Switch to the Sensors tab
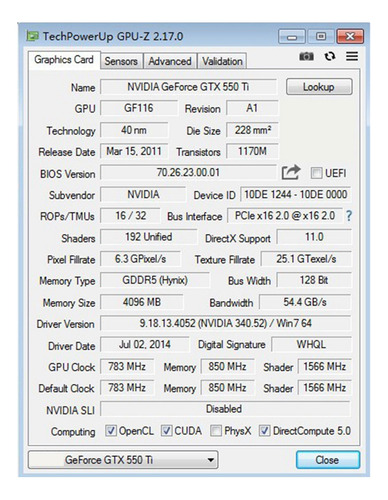The width and height of the screenshot is (388, 500). tap(121, 61)
